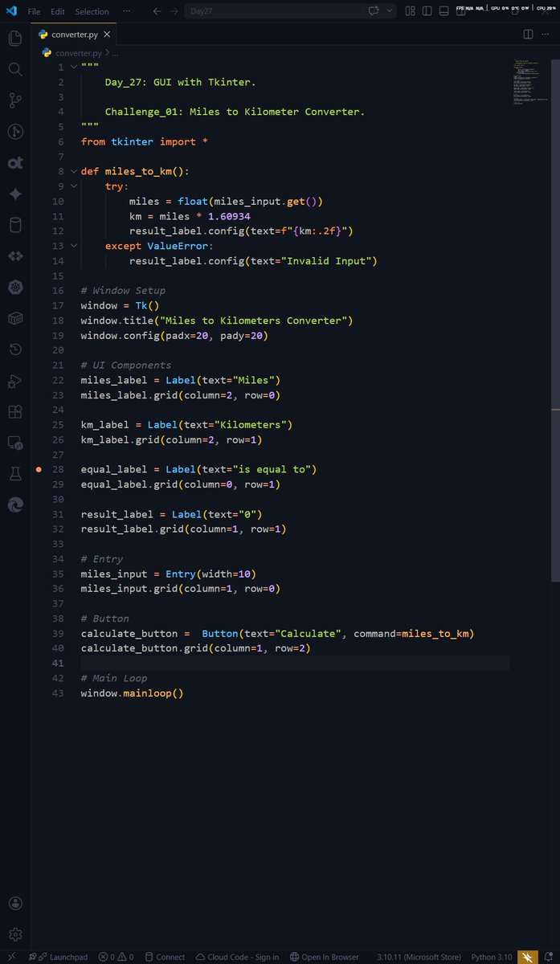560x964 pixels.
Task: Click "km = miles * 1.60934" on line 11
Action: [x=190, y=216]
